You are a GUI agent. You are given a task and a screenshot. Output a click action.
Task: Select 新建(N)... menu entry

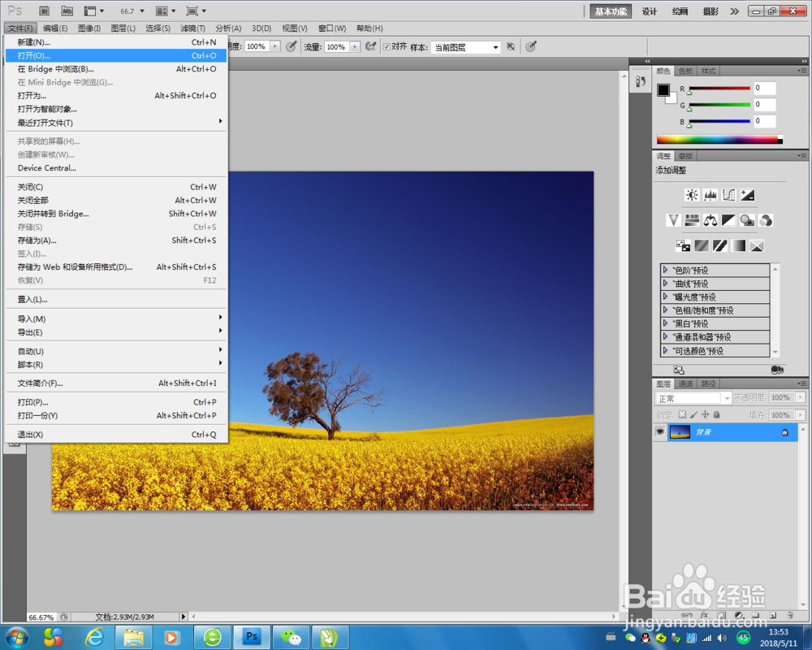(116, 42)
